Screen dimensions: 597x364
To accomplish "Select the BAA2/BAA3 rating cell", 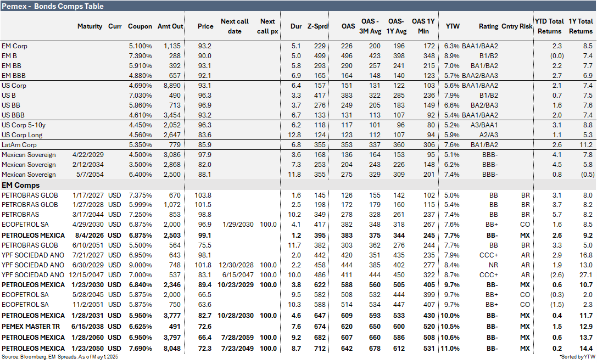I will tap(479, 76).
